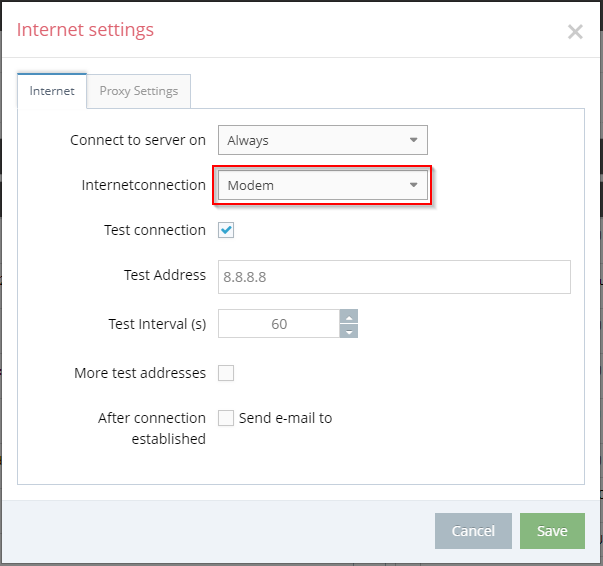Select the Internet tab
Screen dimensions: 603x566
click(52, 91)
